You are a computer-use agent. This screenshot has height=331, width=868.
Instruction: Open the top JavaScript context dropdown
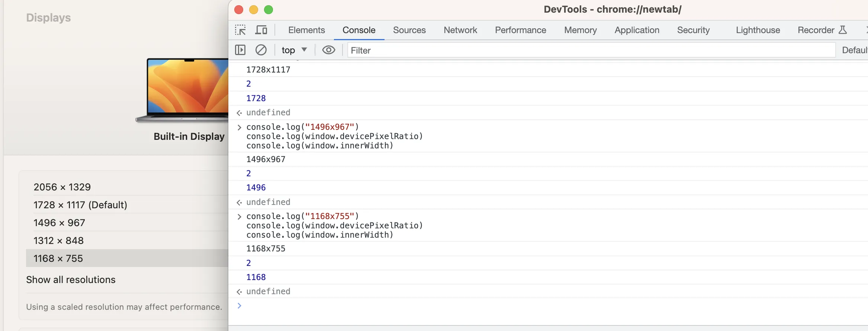click(x=294, y=50)
